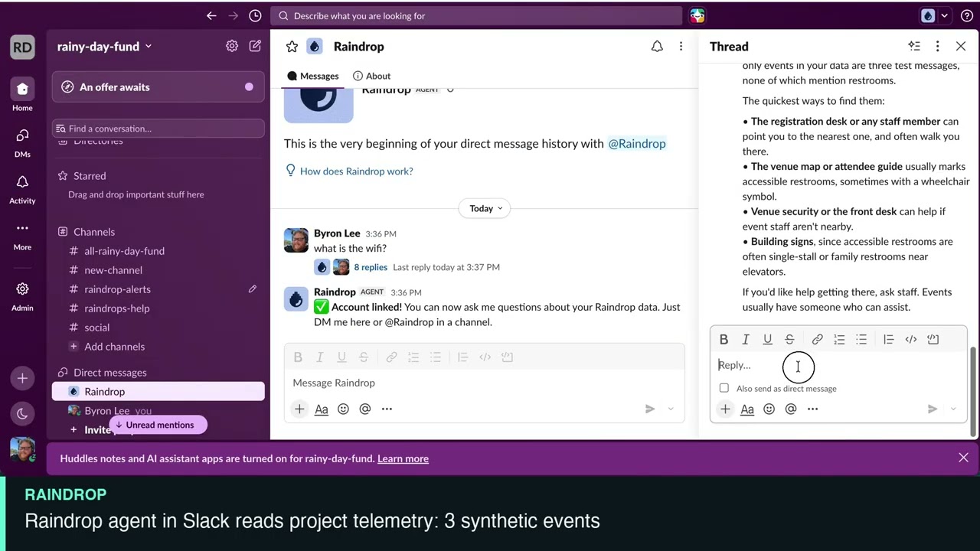Toggle bold in thread reply toolbar
The height and width of the screenshot is (551, 980).
724,339
